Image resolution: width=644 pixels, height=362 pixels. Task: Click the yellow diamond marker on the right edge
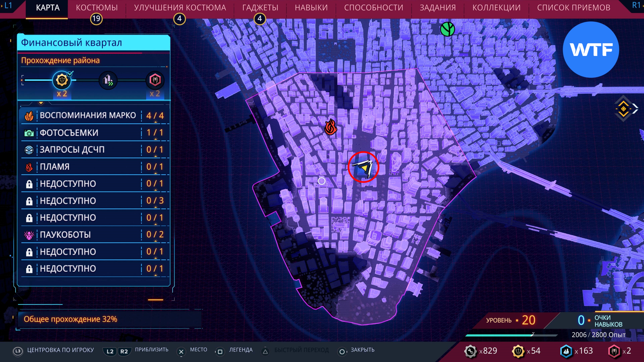click(623, 109)
